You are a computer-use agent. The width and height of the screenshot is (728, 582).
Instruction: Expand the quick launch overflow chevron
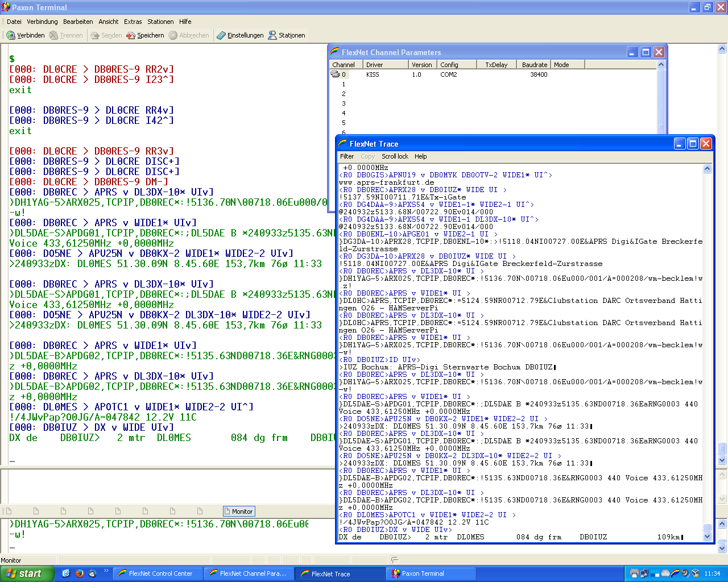106,571
